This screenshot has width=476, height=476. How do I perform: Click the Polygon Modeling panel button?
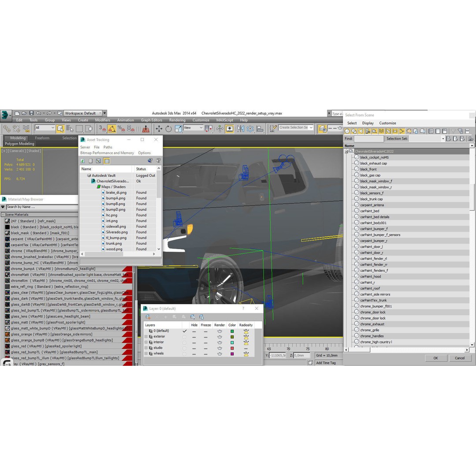19,144
